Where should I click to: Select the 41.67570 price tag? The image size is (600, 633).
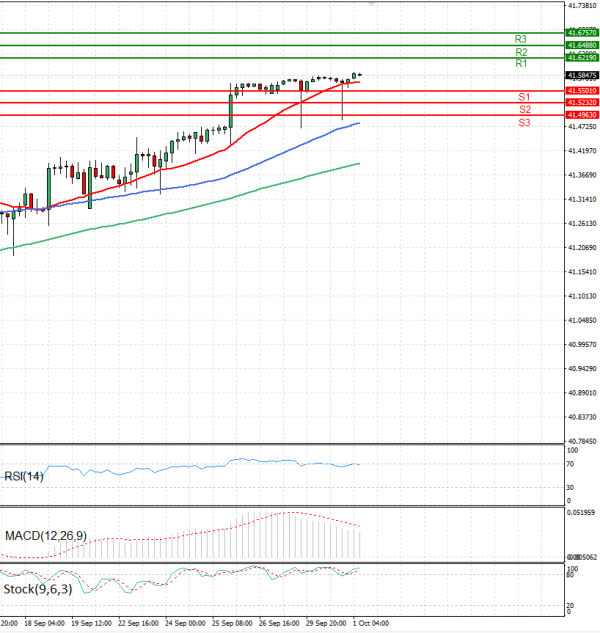click(582, 33)
